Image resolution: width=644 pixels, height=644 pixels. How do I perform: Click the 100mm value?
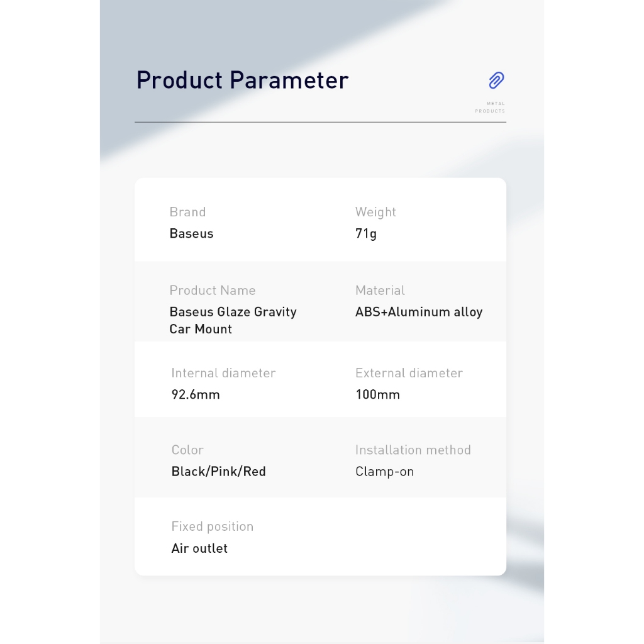pos(377,394)
